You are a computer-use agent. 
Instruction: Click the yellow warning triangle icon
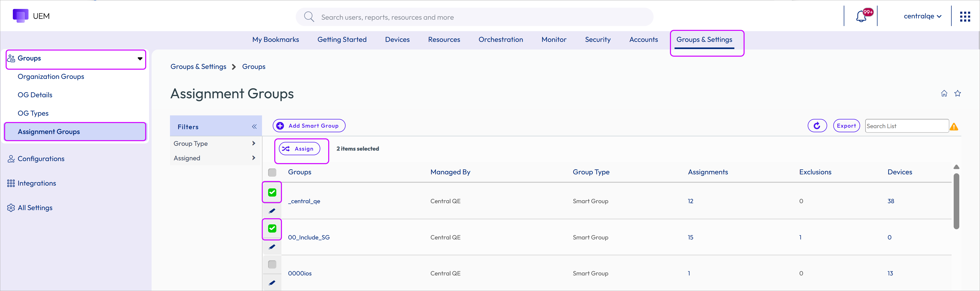(954, 127)
